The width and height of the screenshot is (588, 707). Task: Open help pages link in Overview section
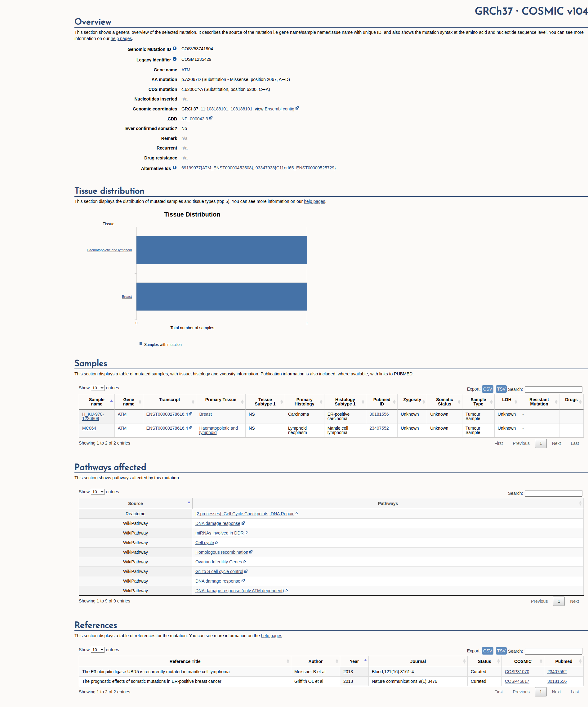pyautogui.click(x=121, y=38)
